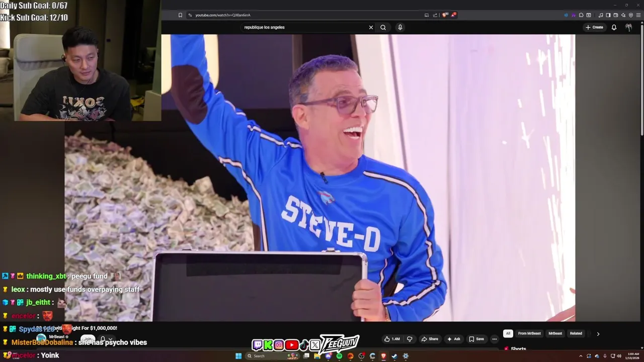Open the YouTube Create button
Screen dimensions: 644x362
(x=594, y=27)
